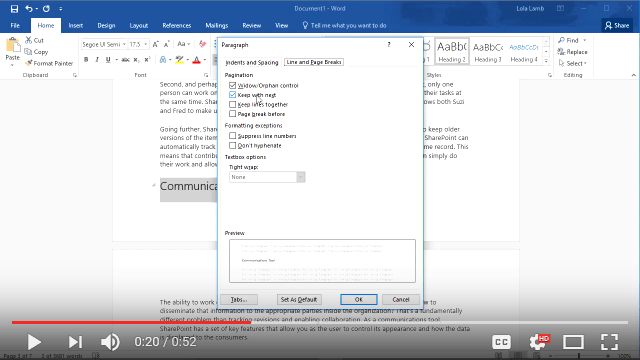Viewport: 640px width, 360px height.
Task: Mute the video volume speaker
Action: [x=110, y=342]
